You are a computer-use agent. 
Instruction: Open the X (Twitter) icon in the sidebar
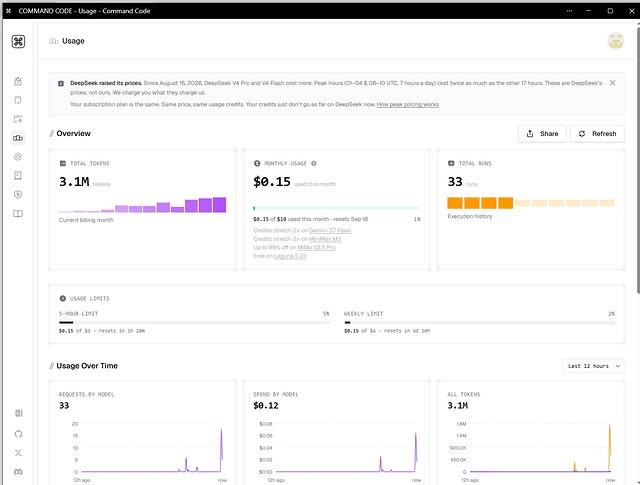[x=18, y=453]
